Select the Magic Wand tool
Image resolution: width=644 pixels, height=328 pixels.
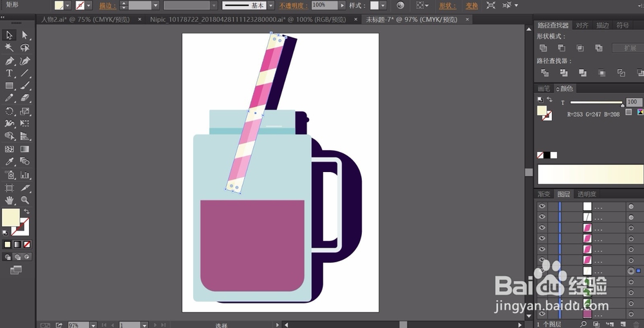9,48
